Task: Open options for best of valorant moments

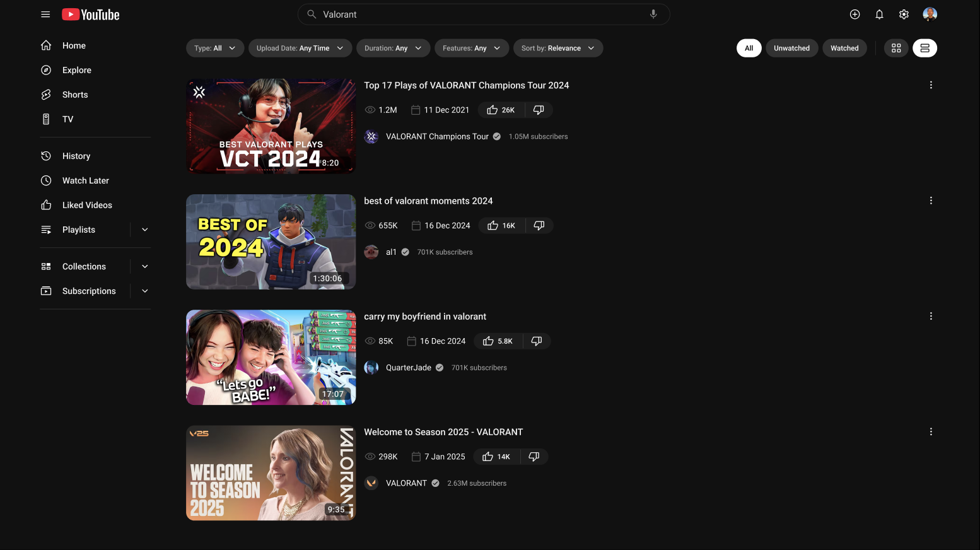Action: tap(931, 201)
